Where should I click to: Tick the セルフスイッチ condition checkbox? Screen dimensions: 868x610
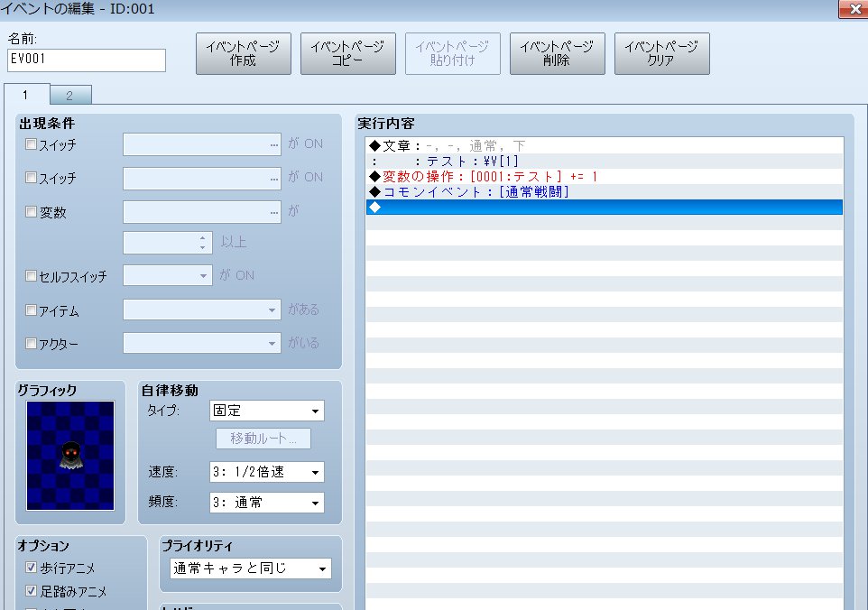coord(32,276)
